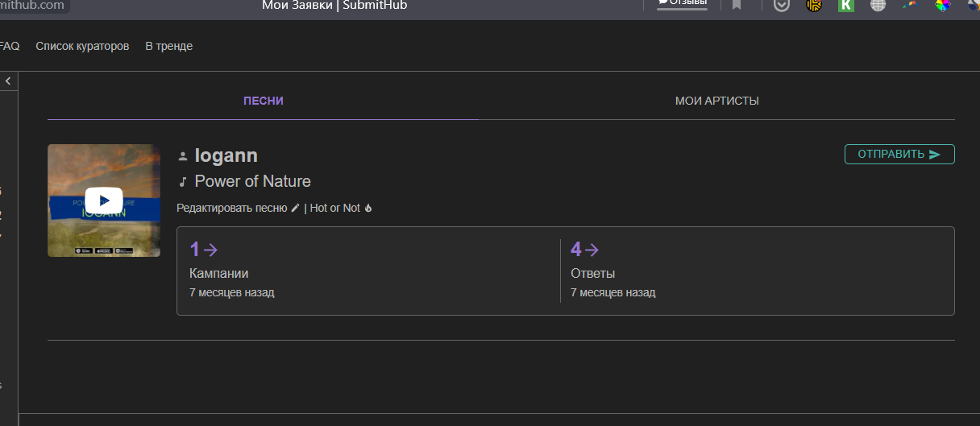
Task: Open the globe extension icon
Action: 878,6
